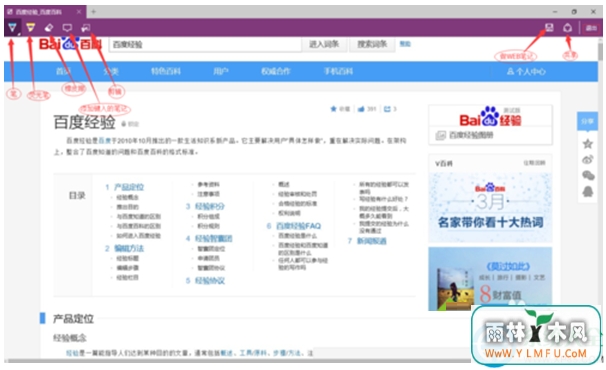The width and height of the screenshot is (606, 370).
Task: Click the star 收藏 icon above the article
Action: pyautogui.click(x=334, y=109)
